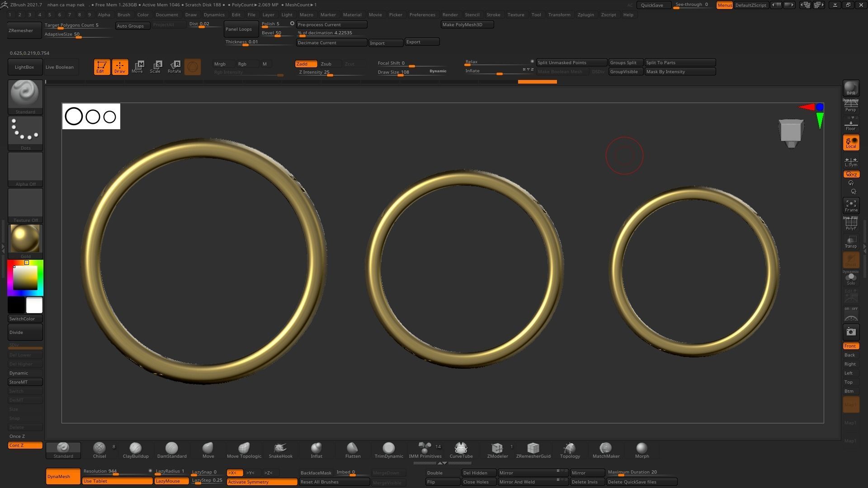
Task: Pick a color in the color picker
Action: 25,277
